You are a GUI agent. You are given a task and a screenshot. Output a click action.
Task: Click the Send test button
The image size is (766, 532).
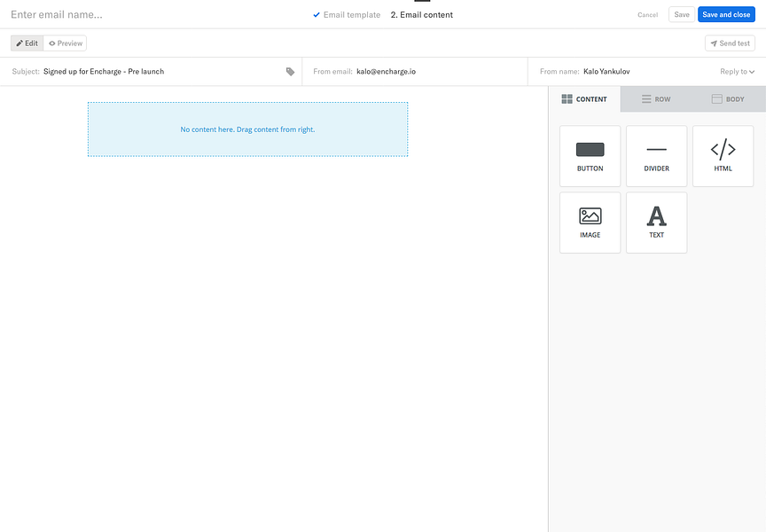730,43
